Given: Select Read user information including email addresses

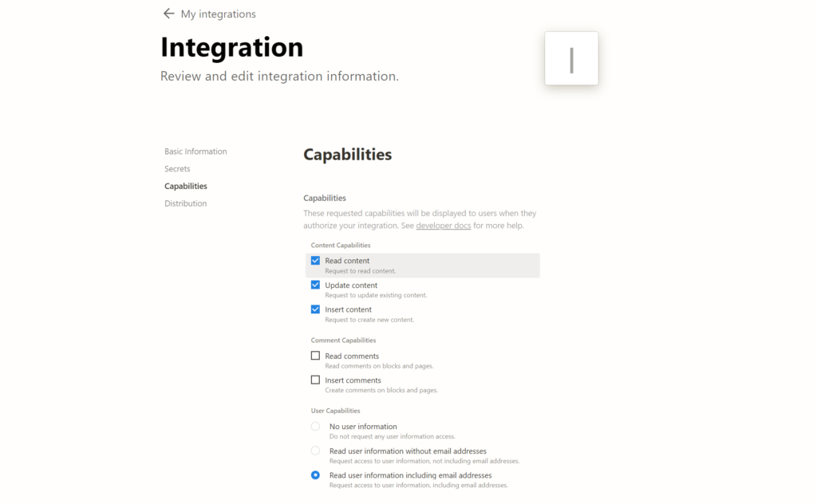Looking at the screenshot, I should tap(315, 474).
